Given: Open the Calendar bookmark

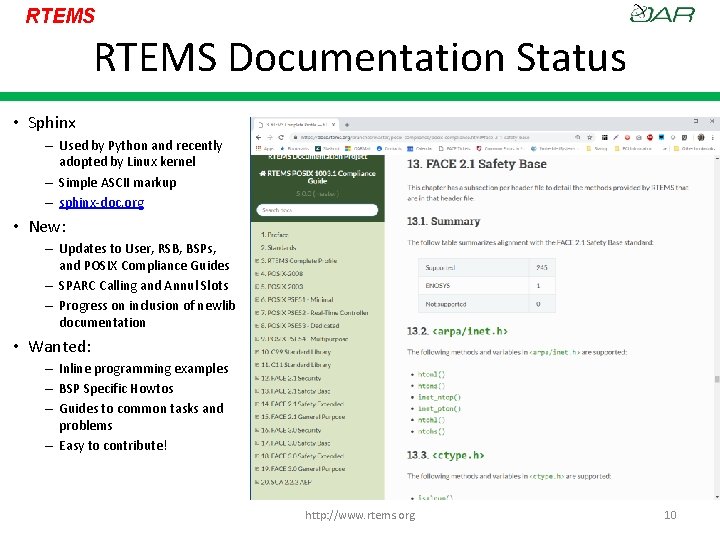Looking at the screenshot, I should click(x=420, y=149).
